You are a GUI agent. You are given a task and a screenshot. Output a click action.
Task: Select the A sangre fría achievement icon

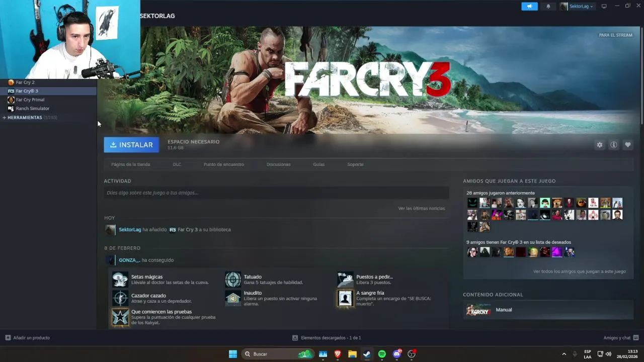coord(345,298)
